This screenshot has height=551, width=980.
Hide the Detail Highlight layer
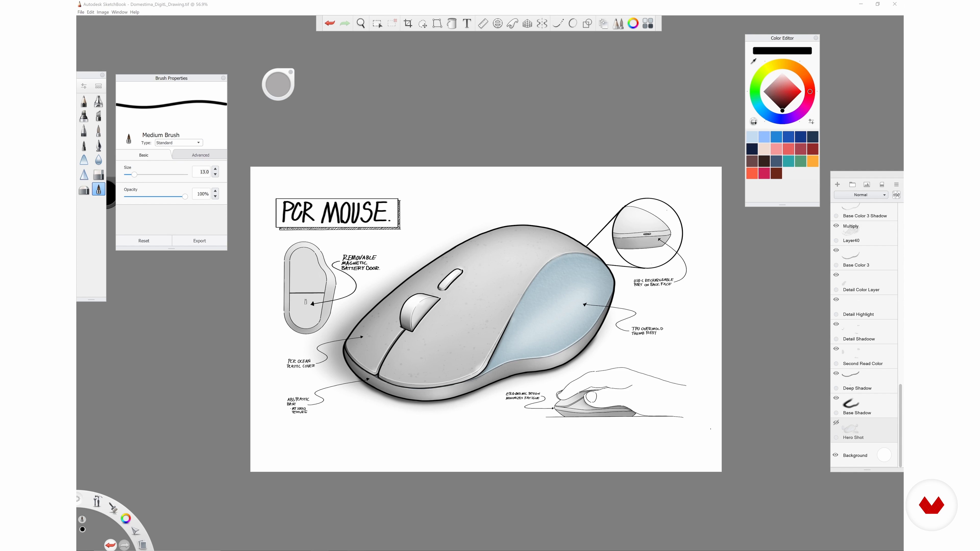point(836,299)
